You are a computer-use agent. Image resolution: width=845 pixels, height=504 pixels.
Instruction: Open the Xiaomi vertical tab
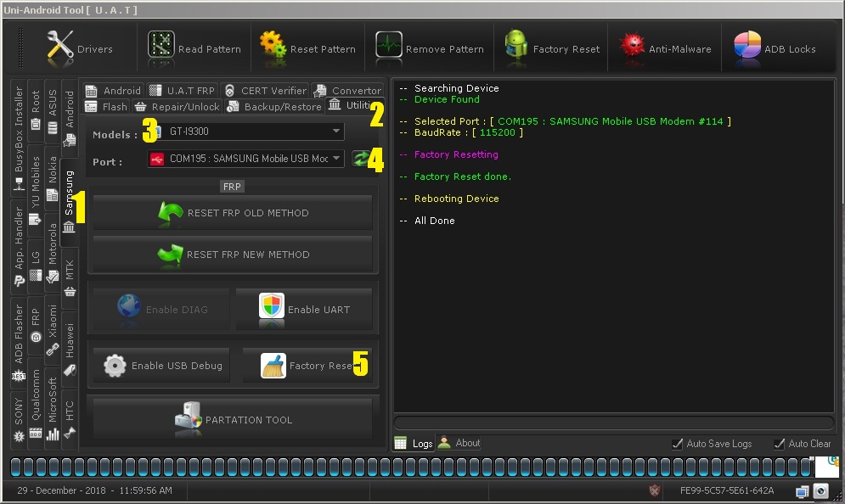[x=53, y=329]
